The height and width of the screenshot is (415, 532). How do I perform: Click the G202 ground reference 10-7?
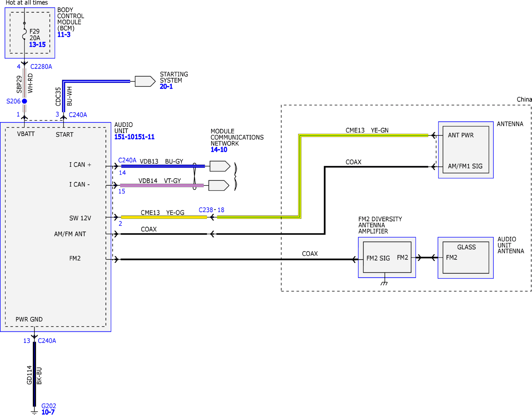click(x=48, y=412)
